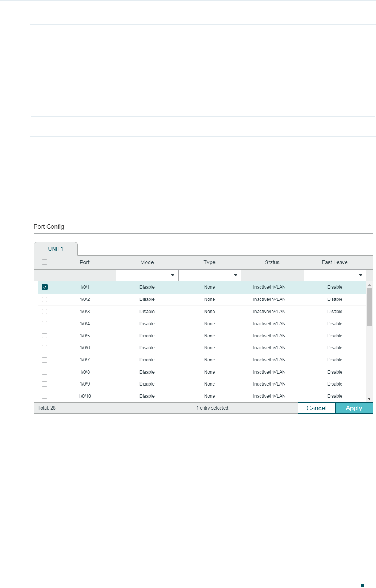Check the checkbox for port 1/0/10
Viewport: 376px width, 588px height.
pos(45,396)
